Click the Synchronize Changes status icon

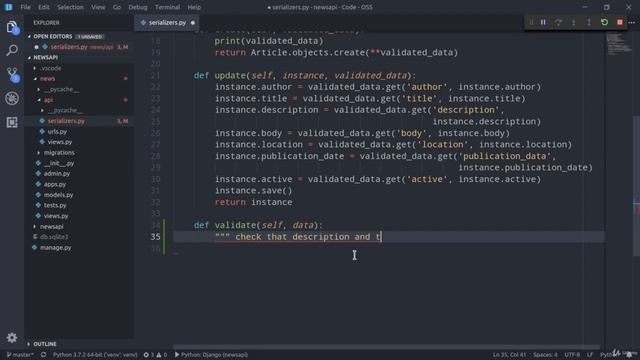coord(43,355)
